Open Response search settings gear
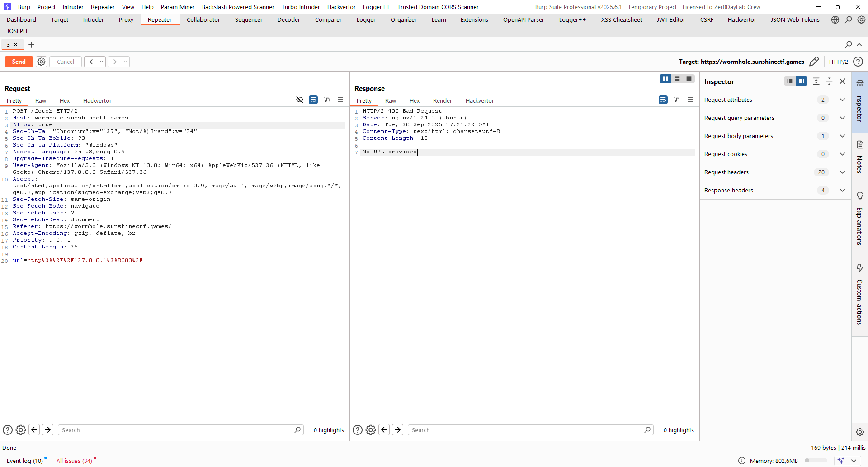The image size is (868, 467). [x=371, y=430]
